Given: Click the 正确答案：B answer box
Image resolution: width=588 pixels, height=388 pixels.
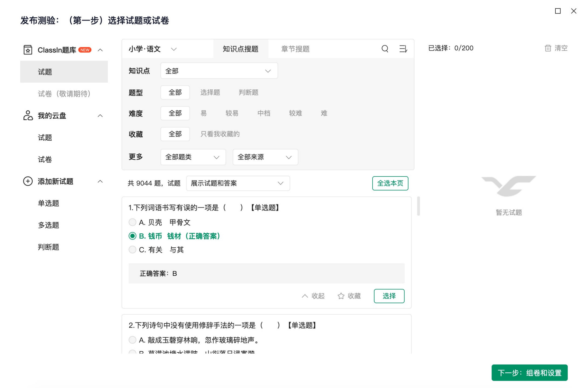Looking at the screenshot, I should (x=266, y=273).
